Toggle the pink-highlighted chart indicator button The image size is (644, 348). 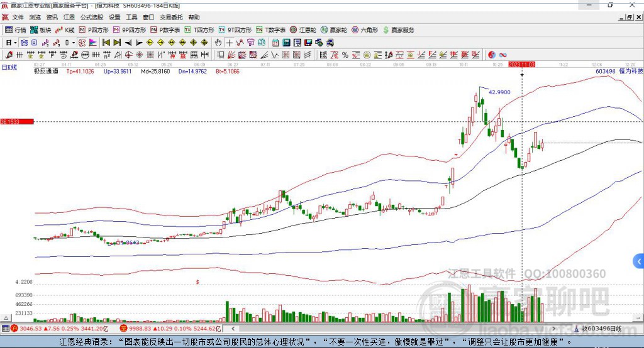[x=82, y=43]
